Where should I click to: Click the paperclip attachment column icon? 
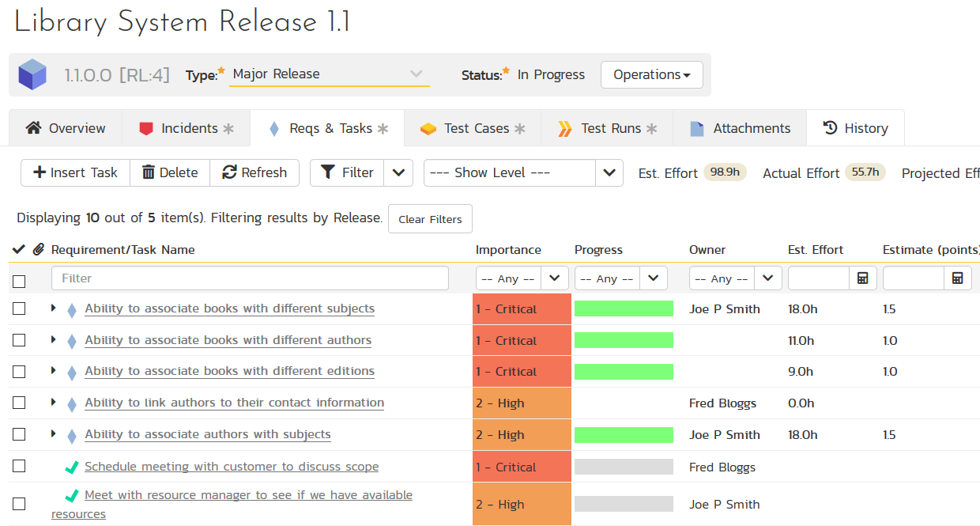38,250
